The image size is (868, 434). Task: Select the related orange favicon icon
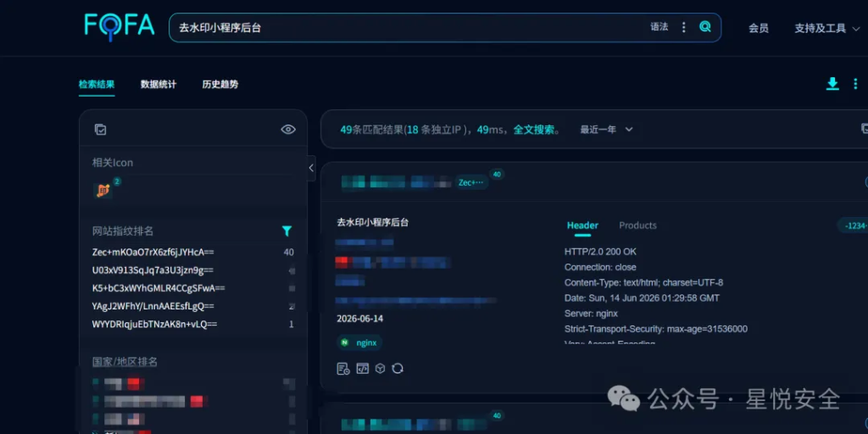103,191
